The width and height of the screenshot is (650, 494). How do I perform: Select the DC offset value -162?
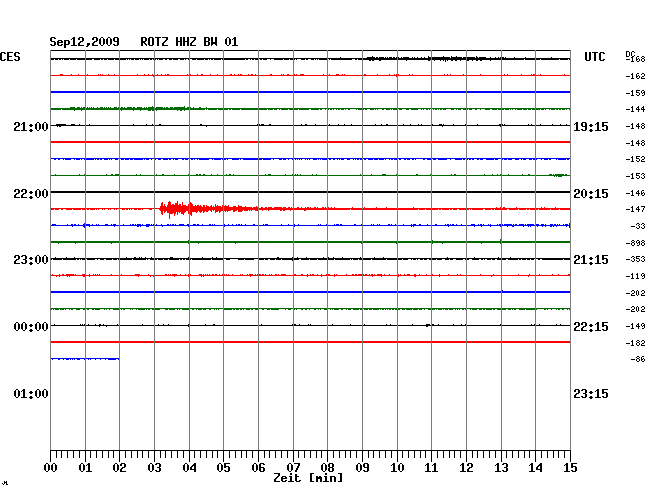point(635,76)
